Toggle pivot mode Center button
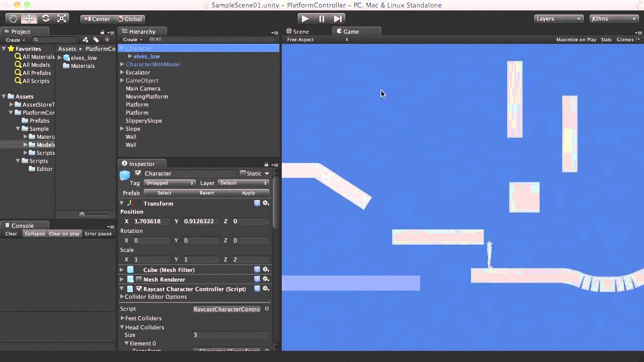Screen dimensions: 644x362 point(97,19)
